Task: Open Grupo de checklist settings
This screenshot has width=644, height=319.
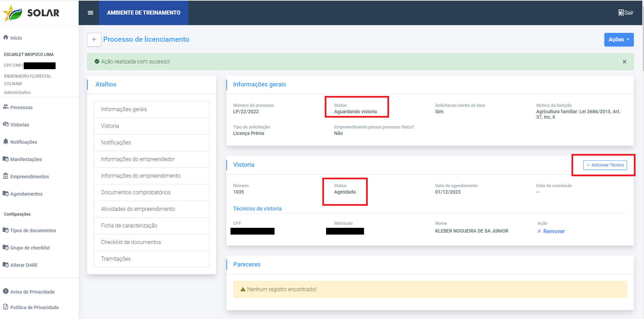Action: 26,248
